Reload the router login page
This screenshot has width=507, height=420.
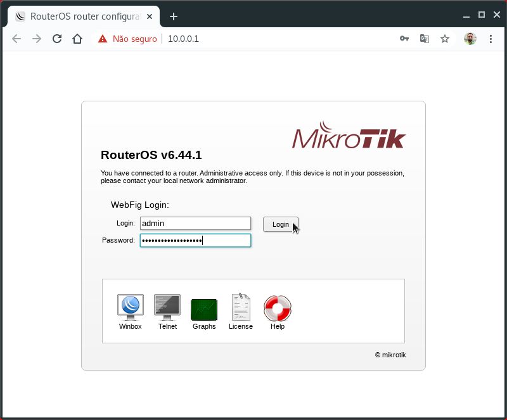(x=57, y=39)
